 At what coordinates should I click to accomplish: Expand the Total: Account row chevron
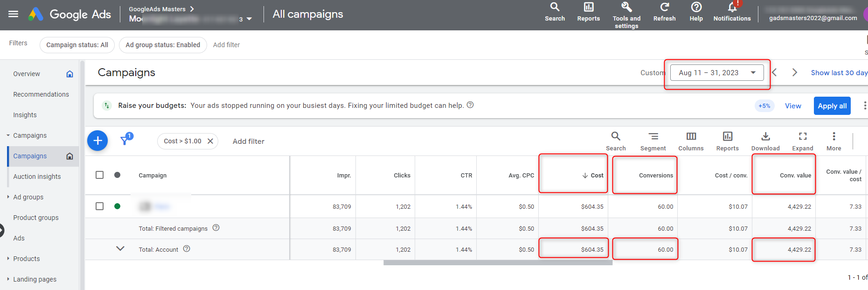(120, 248)
